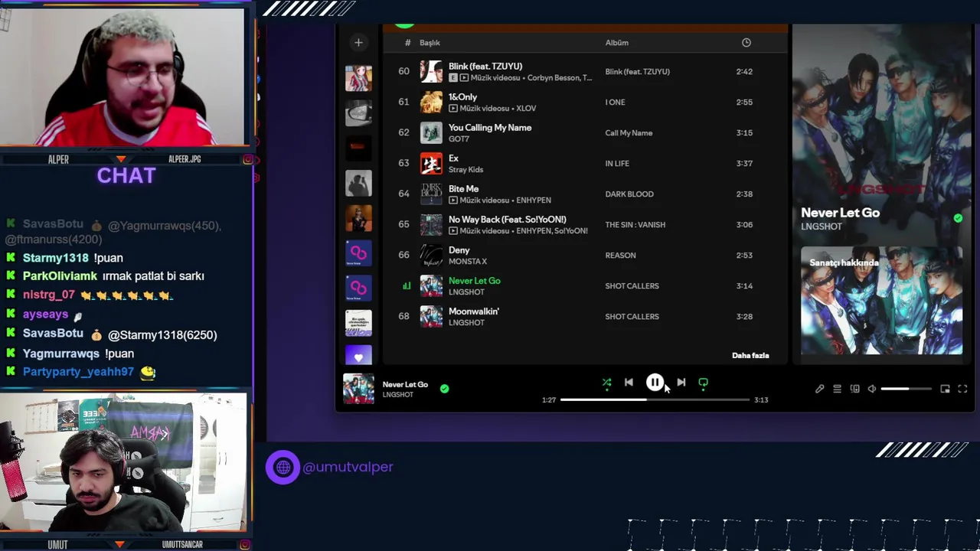Click the music video icon under 1&Only

(x=453, y=109)
